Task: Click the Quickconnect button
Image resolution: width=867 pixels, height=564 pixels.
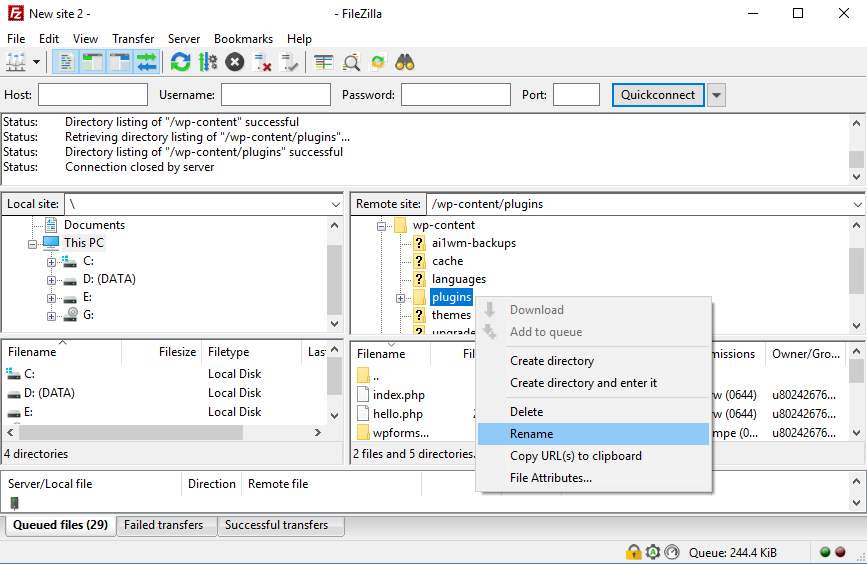Action: (657, 95)
